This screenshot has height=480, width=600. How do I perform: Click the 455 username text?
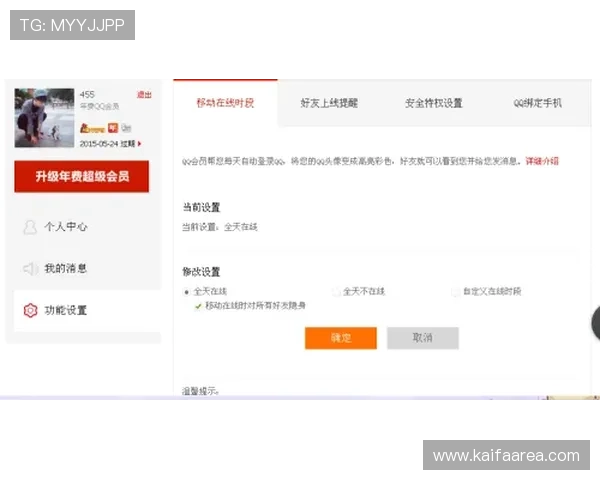click(x=87, y=95)
